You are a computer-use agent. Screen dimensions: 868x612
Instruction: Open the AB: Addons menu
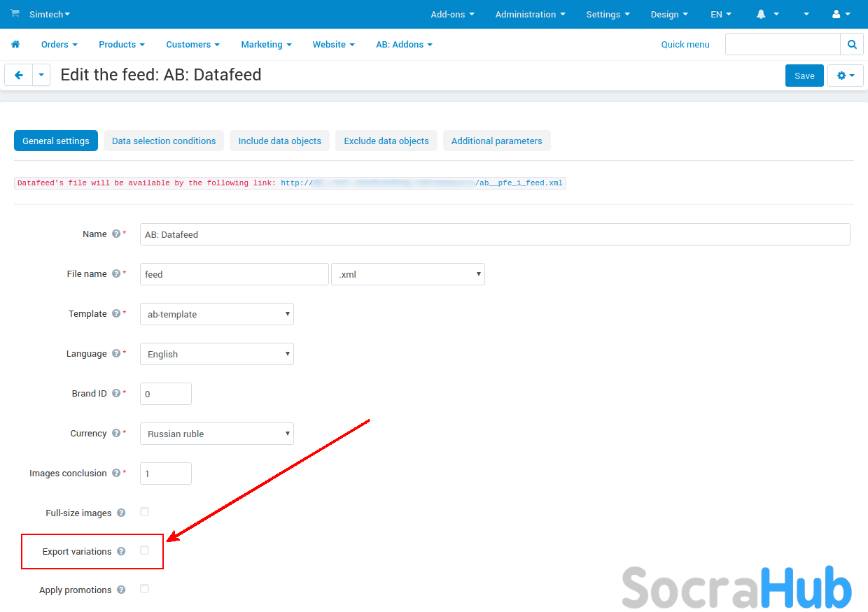coord(405,44)
